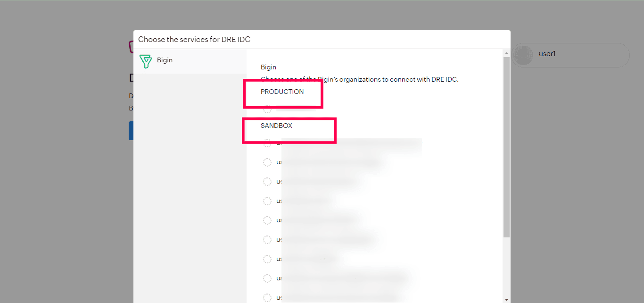
Task: Select the first SANDBOX organization radio button
Action: (267, 143)
